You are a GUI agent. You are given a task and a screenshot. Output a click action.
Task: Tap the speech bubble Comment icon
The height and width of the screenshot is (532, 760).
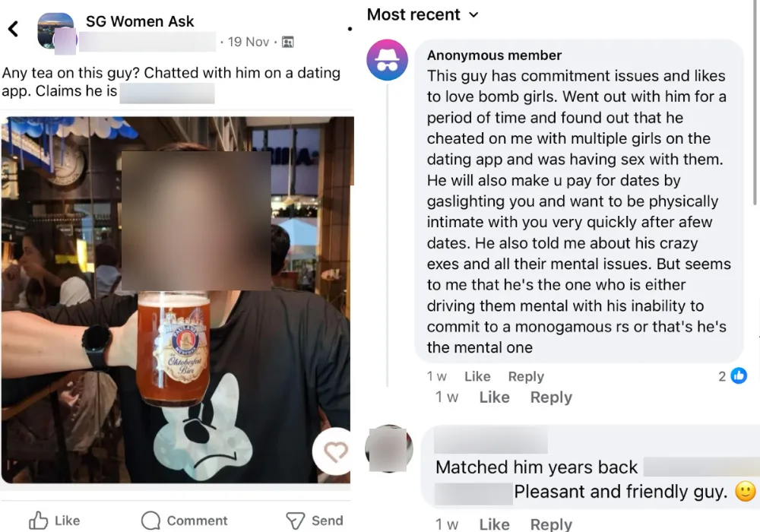(150, 521)
